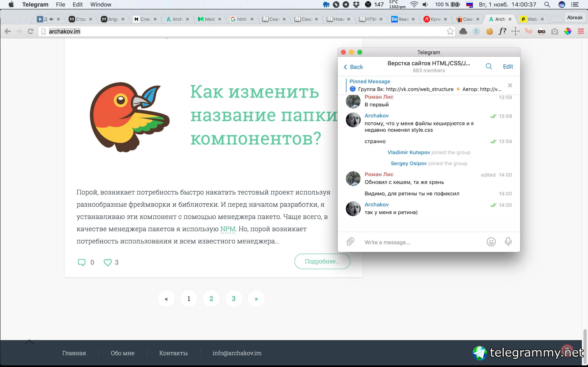Click the Edit button in Telegram header
This screenshot has height=367, width=588.
(x=508, y=67)
